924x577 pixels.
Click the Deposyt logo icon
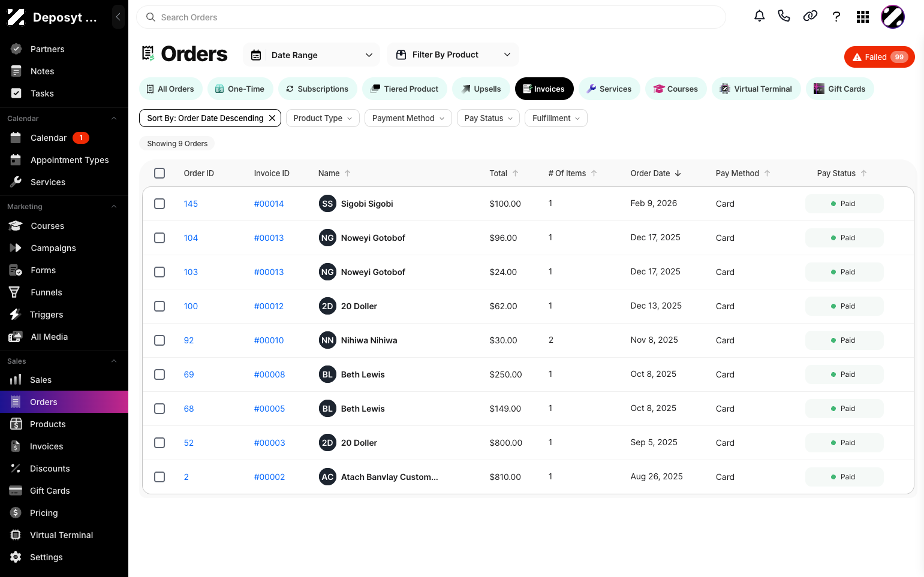click(16, 17)
